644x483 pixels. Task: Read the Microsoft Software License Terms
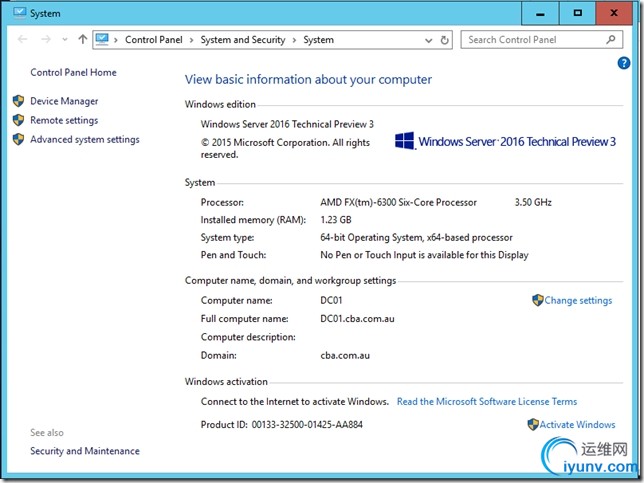coord(487,402)
